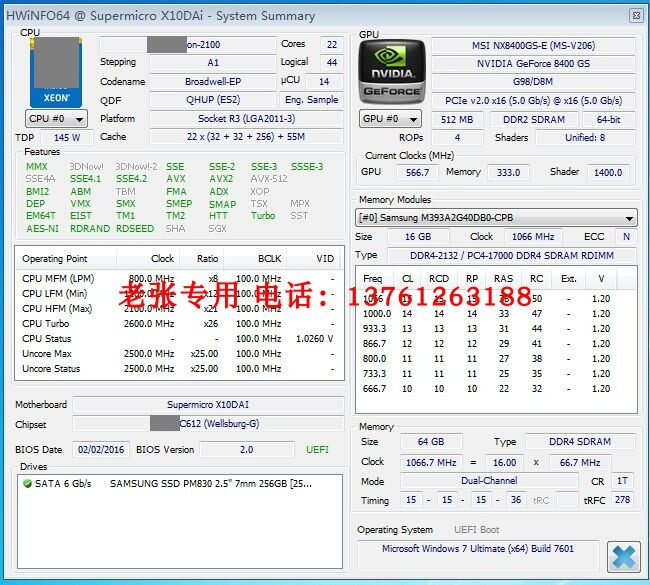This screenshot has width=650, height=585.
Task: Click the BIOS Date field 02/02/2016
Action: pyautogui.click(x=101, y=449)
